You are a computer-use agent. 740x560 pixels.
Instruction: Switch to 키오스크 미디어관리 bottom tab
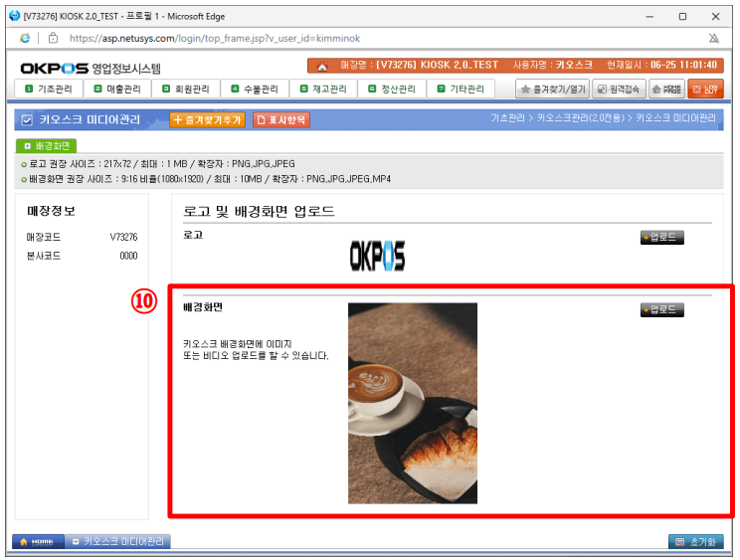click(x=118, y=542)
